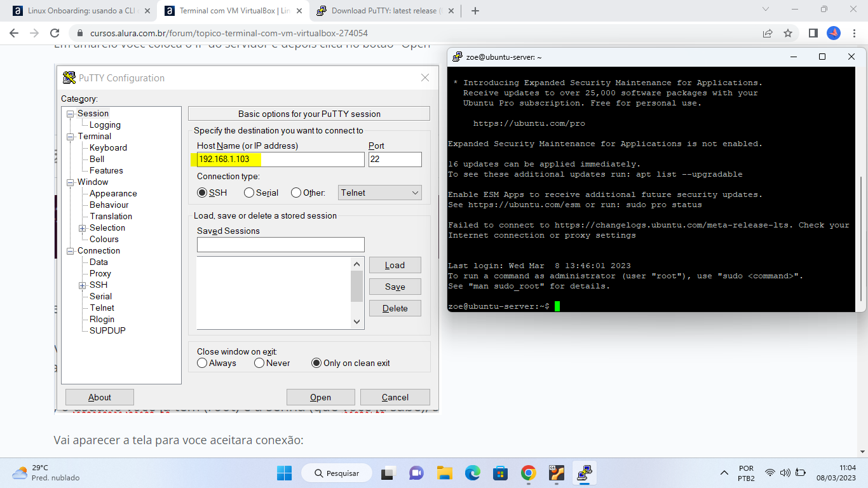Screen dimensions: 868x488
Task: Click the Windows Start icon
Action: [284, 473]
